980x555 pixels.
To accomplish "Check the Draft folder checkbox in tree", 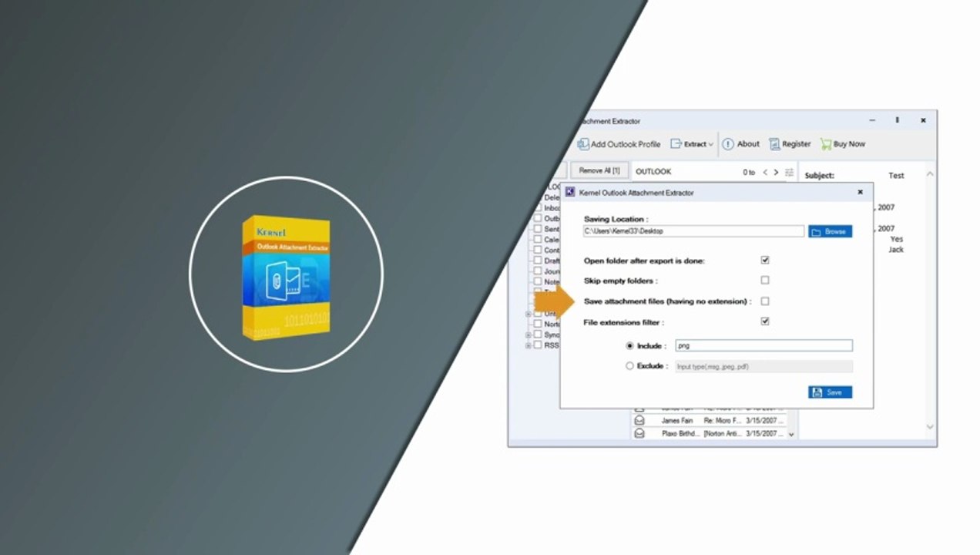I will pyautogui.click(x=538, y=261).
